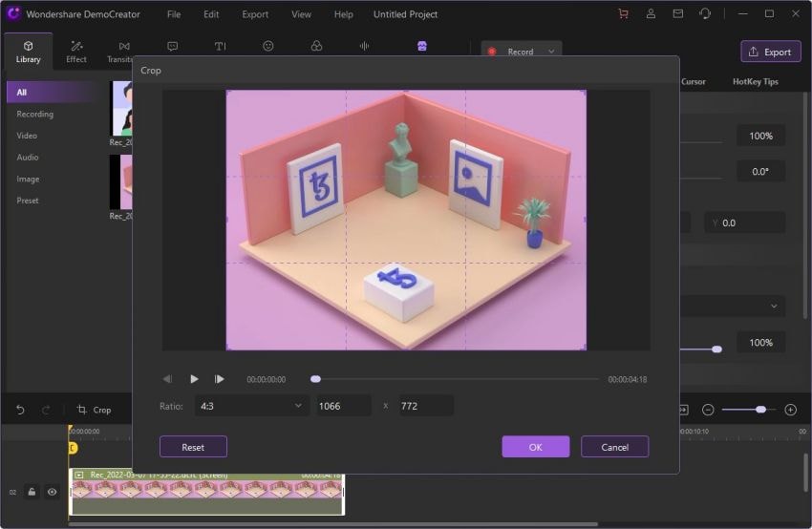
Task: Open the user account icon
Action: point(651,14)
